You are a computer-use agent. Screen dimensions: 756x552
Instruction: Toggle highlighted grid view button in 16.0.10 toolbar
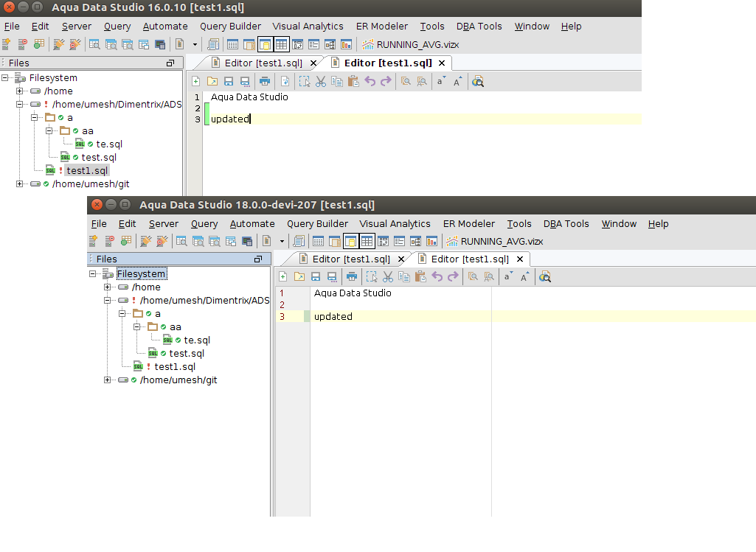pos(281,44)
